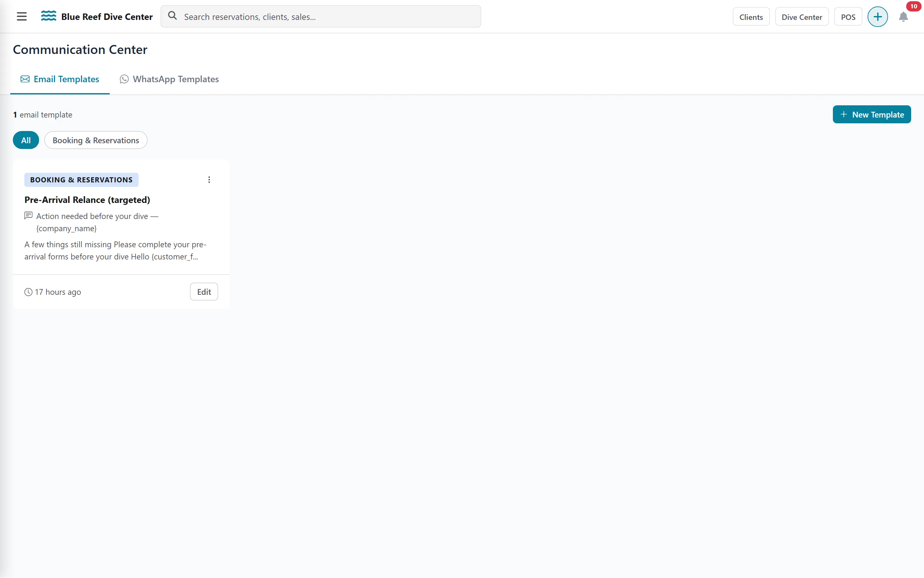
Task: Click the envelope icon on Email Templates
Action: pos(25,79)
